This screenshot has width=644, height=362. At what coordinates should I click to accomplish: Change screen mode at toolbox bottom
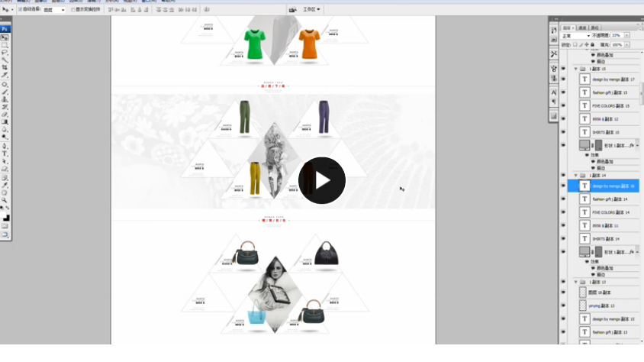click(5, 234)
